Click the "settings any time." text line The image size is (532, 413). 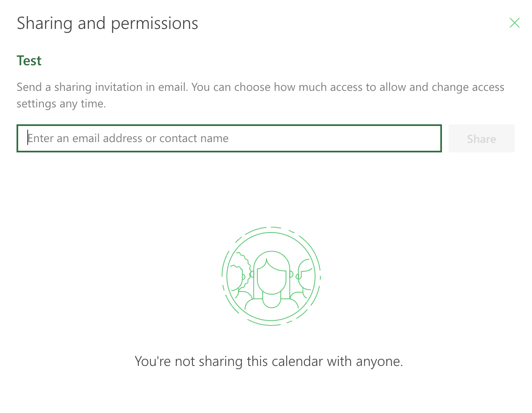point(61,104)
